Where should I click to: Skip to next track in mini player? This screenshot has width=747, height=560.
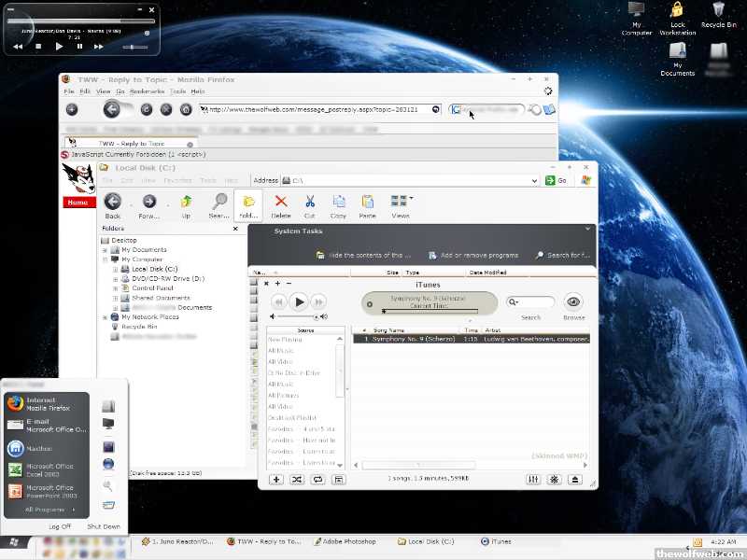(98, 46)
